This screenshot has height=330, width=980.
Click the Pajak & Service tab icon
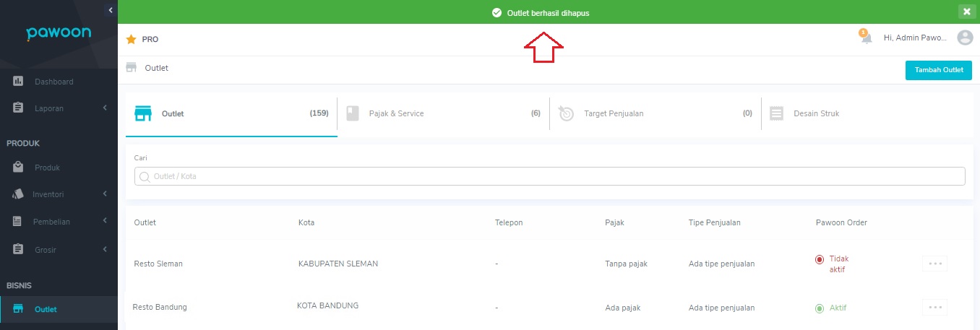tap(353, 113)
